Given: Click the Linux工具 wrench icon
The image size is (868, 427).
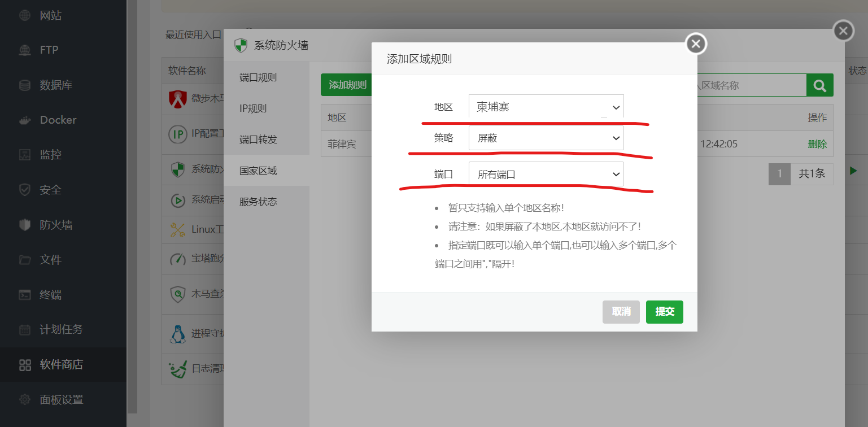Looking at the screenshot, I should [178, 230].
